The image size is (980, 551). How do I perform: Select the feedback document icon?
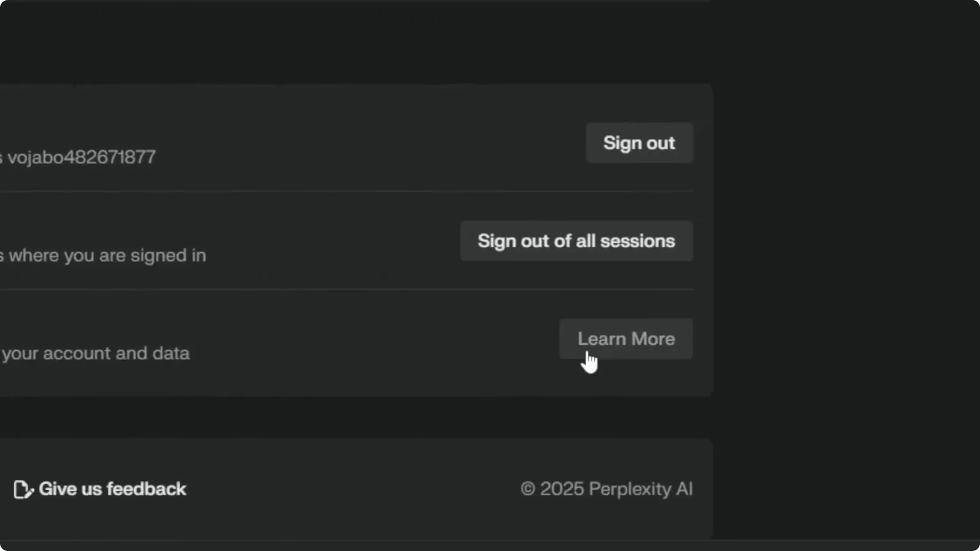22,489
